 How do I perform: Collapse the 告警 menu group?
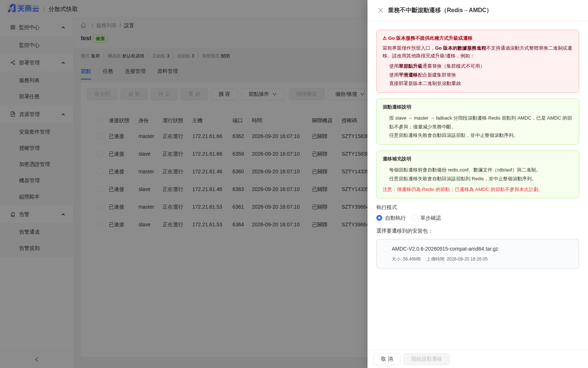pos(63,214)
